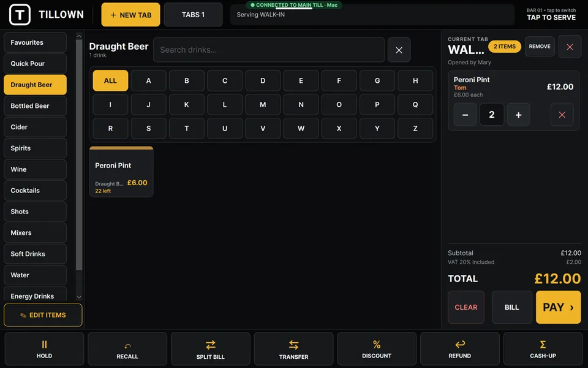Click in the Search drinks field
The width and height of the screenshot is (588, 368).
pyautogui.click(x=269, y=50)
